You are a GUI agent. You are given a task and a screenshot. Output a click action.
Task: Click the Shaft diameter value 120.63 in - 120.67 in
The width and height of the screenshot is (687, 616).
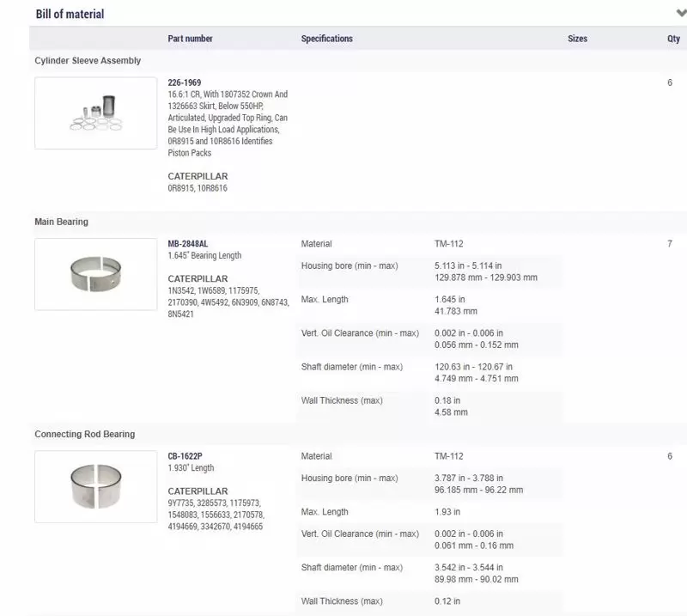(x=474, y=367)
